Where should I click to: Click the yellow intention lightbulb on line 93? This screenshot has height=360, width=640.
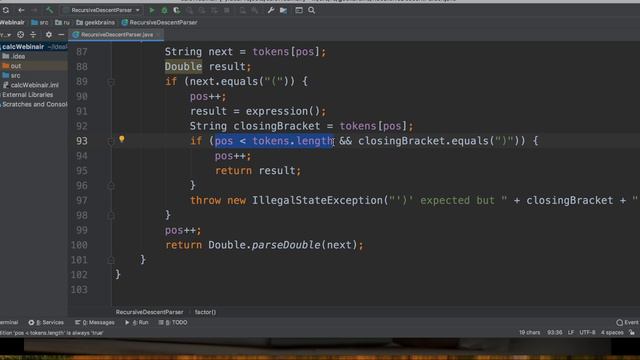122,139
